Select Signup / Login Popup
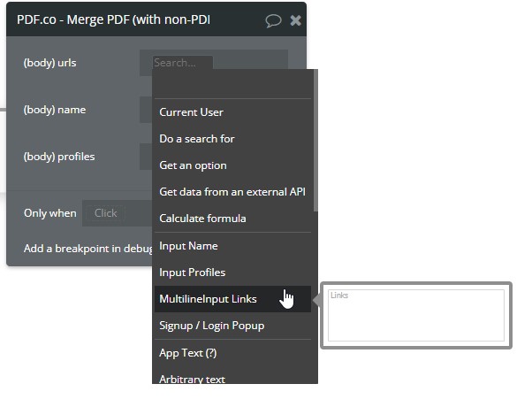 pos(232,326)
